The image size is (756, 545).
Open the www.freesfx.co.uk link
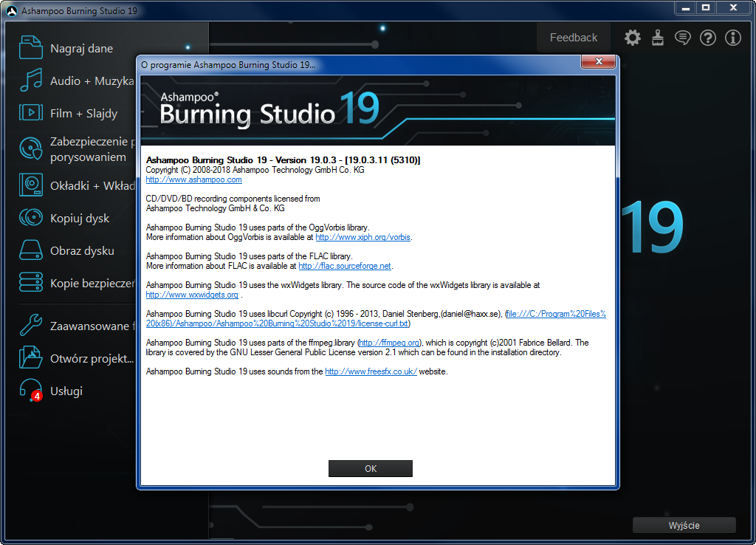371,372
